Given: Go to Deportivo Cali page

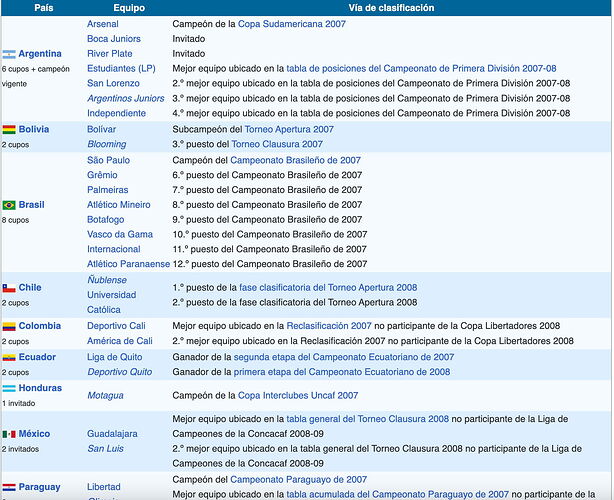Looking at the screenshot, I should (116, 326).
